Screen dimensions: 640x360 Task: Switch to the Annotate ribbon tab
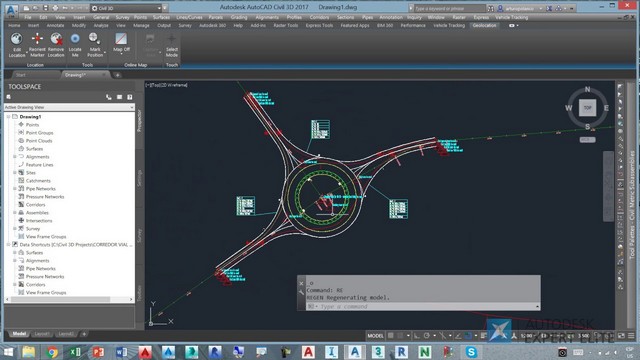tap(55, 25)
